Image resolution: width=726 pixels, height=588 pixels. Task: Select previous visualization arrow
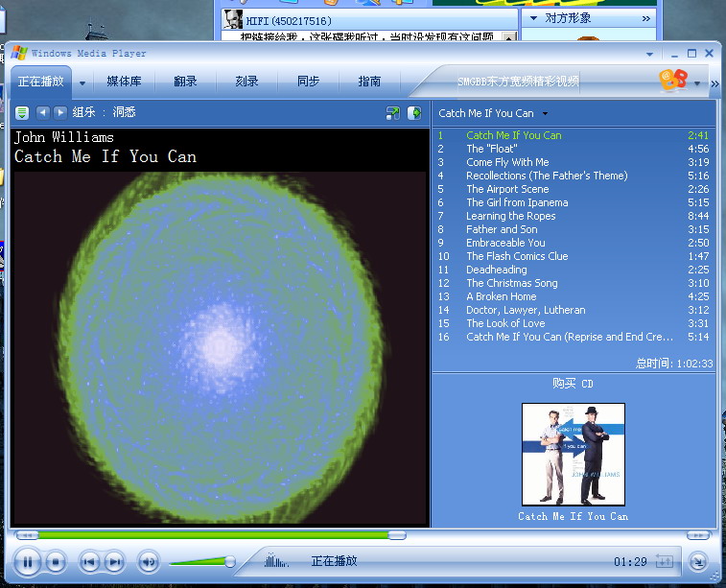tap(42, 112)
